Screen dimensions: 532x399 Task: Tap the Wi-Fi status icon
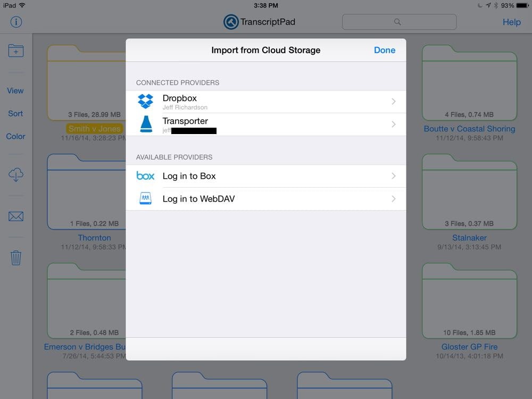coord(22,5)
